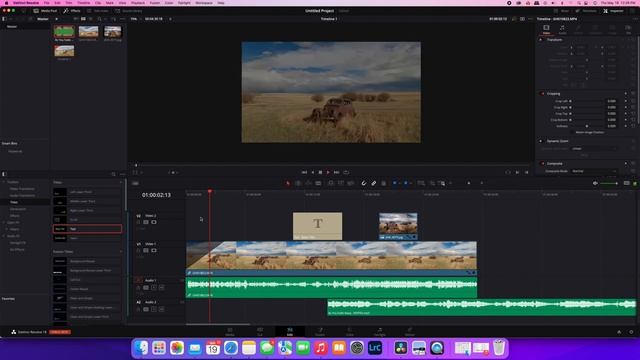
Task: Select the Blade Edit Mode tool
Action: tap(318, 183)
